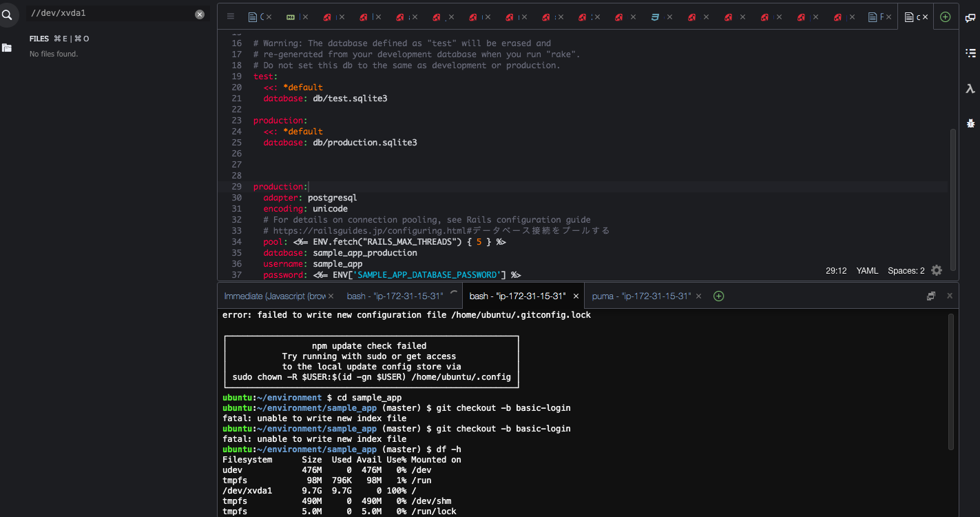
Task: Click the 'cd sample_app' terminal command
Action: coord(369,398)
